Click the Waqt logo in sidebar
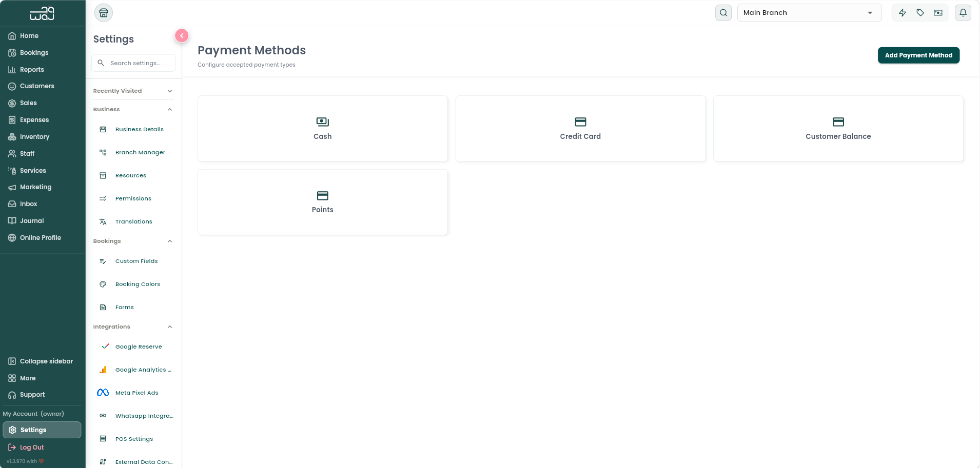This screenshot has width=980, height=468. 42,13
